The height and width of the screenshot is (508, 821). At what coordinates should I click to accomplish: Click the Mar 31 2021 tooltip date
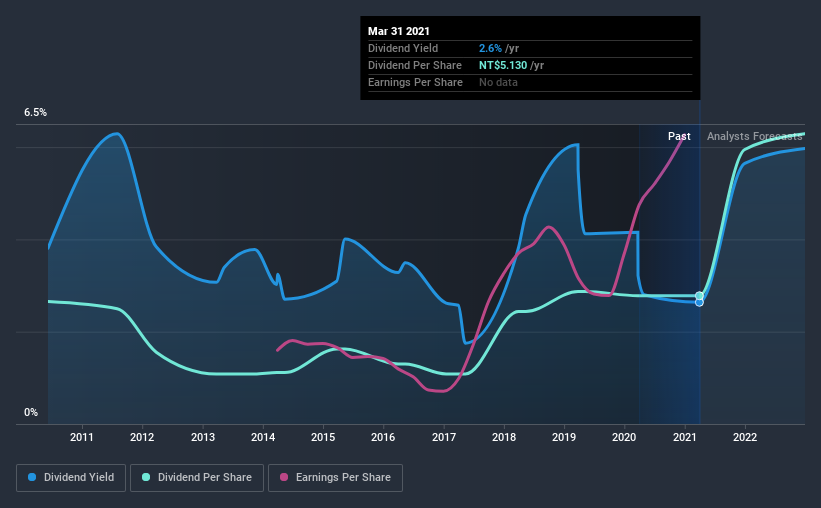point(398,31)
